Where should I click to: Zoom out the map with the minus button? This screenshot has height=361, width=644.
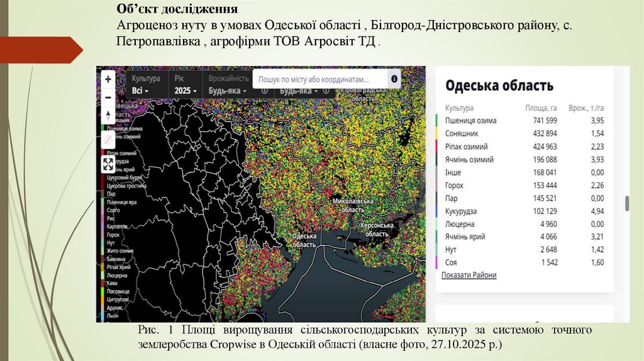(x=108, y=97)
